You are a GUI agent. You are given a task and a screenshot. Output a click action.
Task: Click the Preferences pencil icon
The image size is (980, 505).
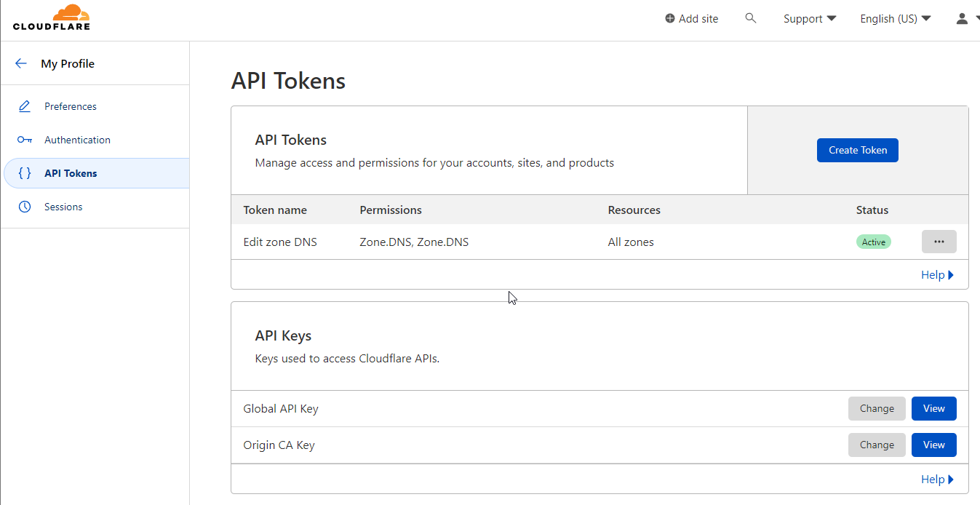[x=25, y=106]
